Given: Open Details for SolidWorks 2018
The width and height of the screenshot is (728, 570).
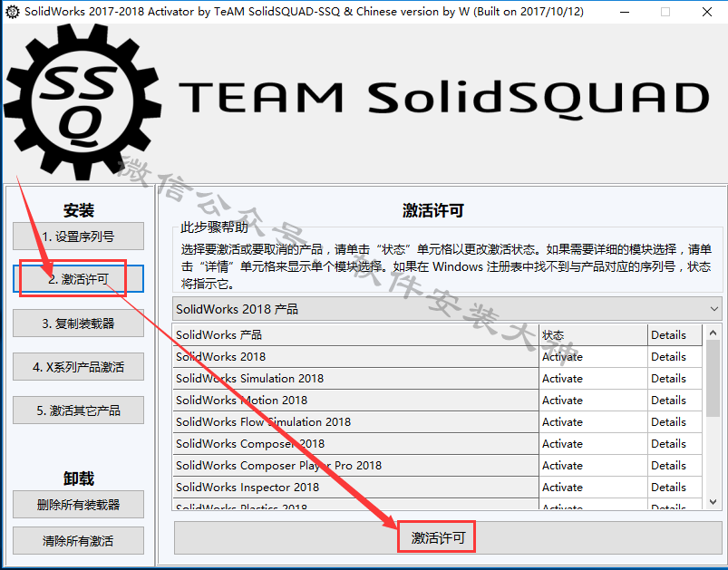Looking at the screenshot, I should click(x=675, y=357).
